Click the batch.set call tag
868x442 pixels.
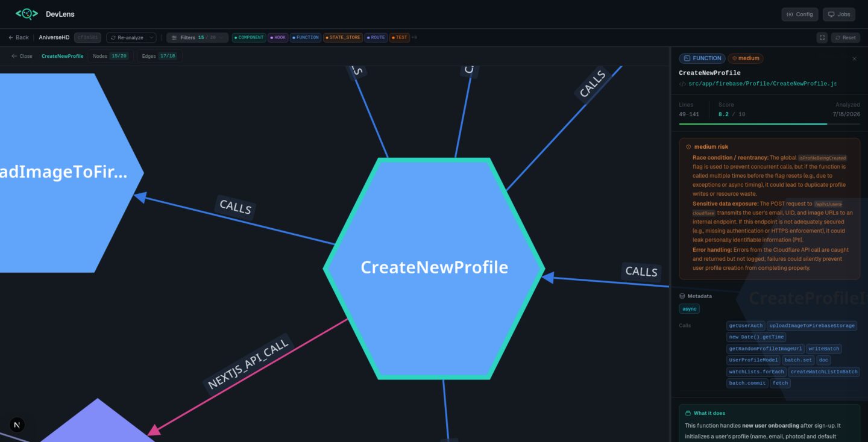(798, 360)
